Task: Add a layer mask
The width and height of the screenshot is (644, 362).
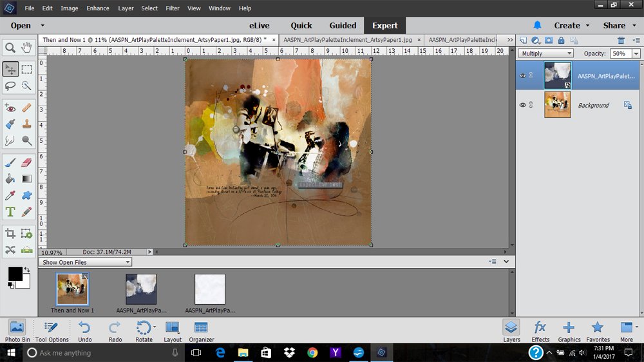Action: coord(549,41)
